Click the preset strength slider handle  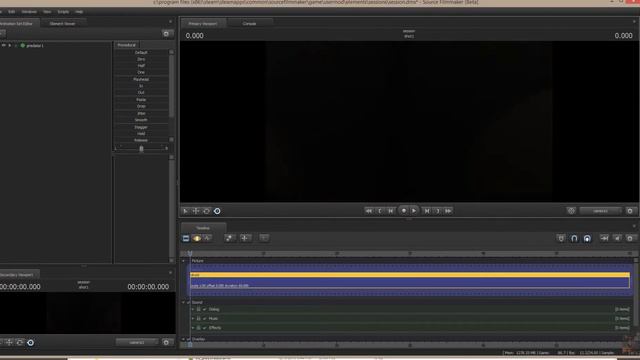(x=141, y=149)
